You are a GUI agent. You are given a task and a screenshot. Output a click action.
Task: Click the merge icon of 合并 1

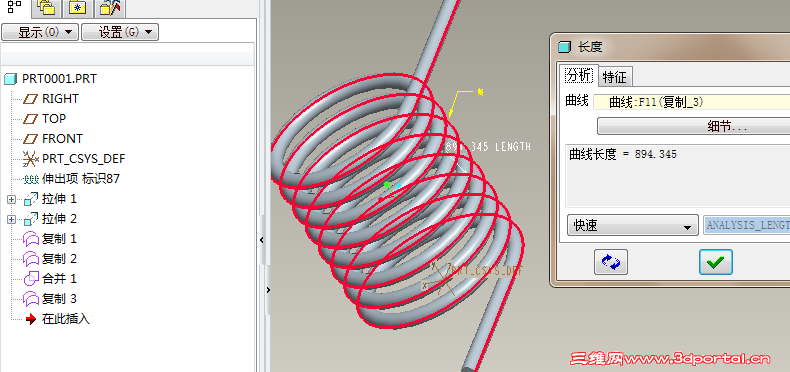click(31, 279)
